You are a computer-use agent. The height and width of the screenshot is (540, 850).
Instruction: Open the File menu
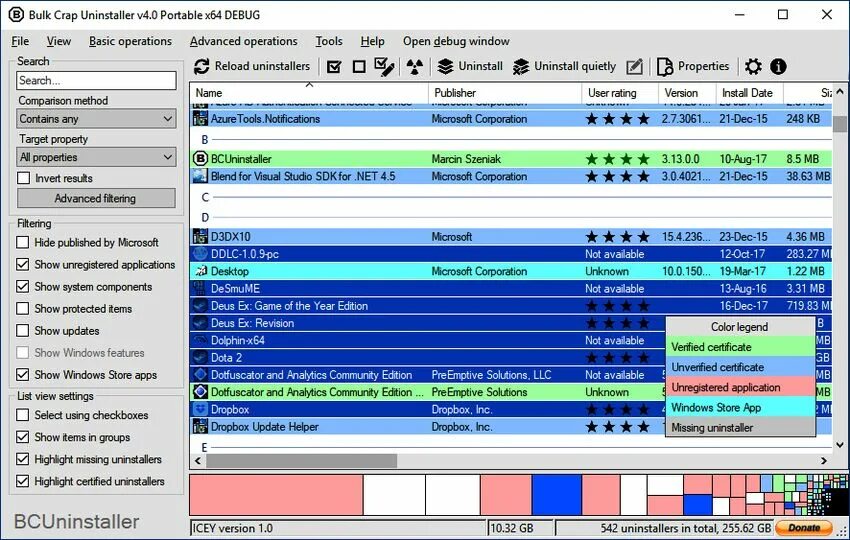(20, 41)
